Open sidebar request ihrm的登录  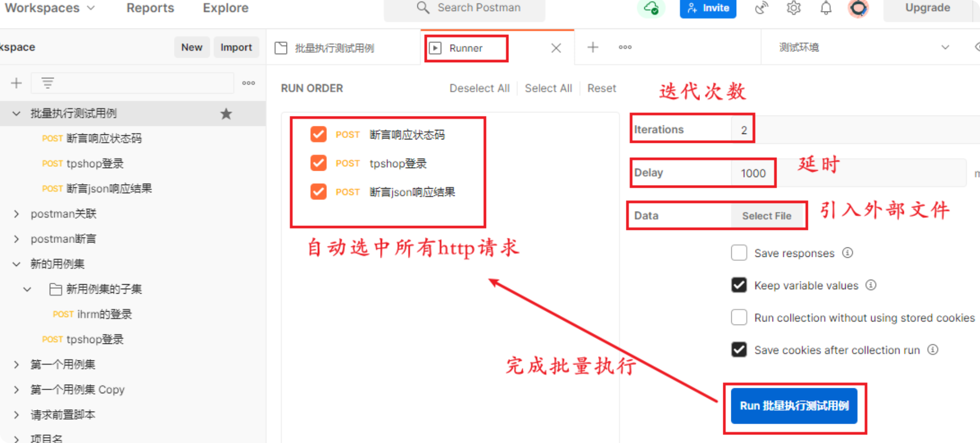click(x=104, y=314)
